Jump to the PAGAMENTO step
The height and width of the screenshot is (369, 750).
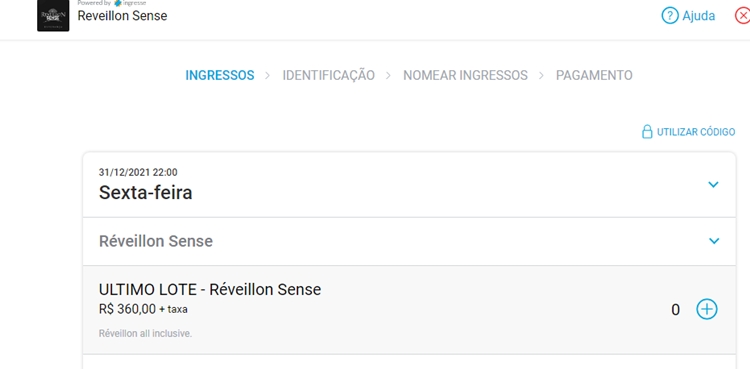(x=594, y=76)
